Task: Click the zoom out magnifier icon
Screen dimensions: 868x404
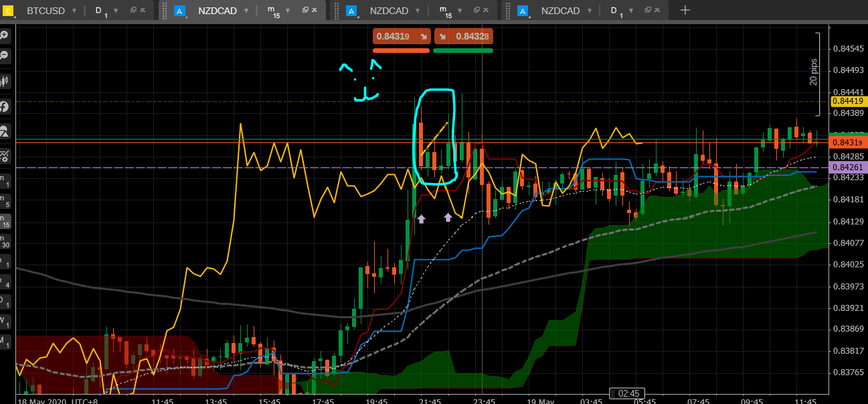Action: [5, 56]
